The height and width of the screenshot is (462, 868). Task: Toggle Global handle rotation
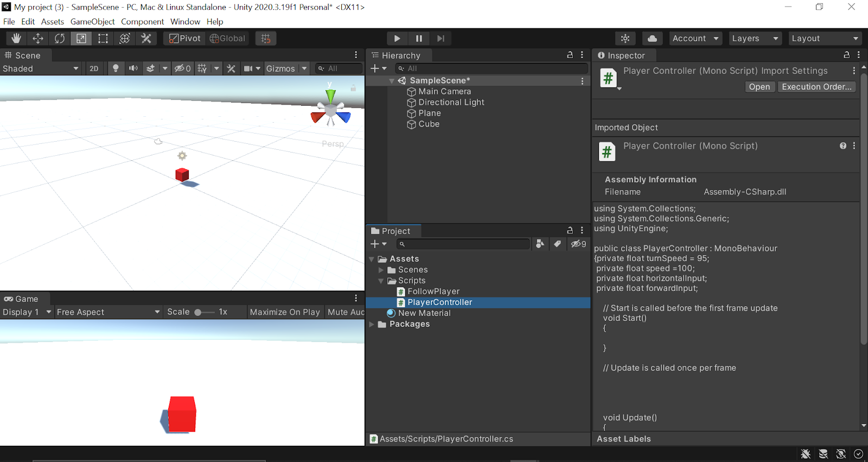(227, 39)
